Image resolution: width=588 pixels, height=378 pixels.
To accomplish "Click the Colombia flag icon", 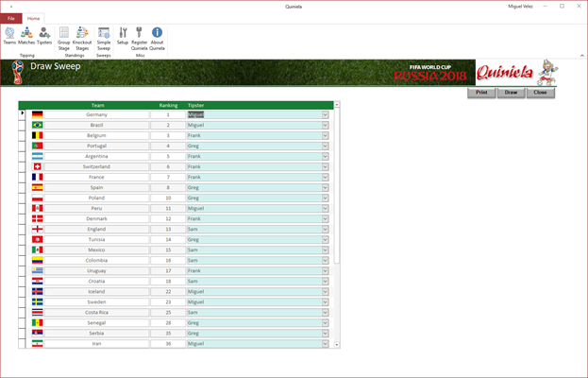I will tap(37, 260).
